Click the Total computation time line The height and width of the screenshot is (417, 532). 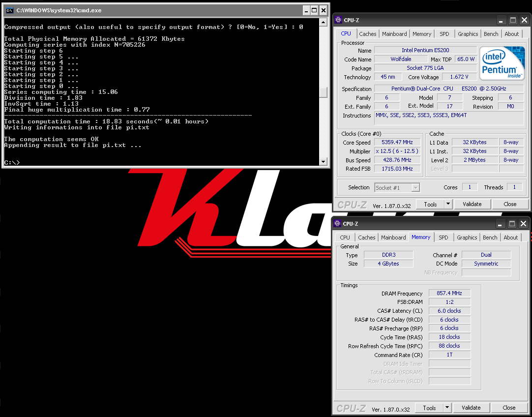pos(106,121)
